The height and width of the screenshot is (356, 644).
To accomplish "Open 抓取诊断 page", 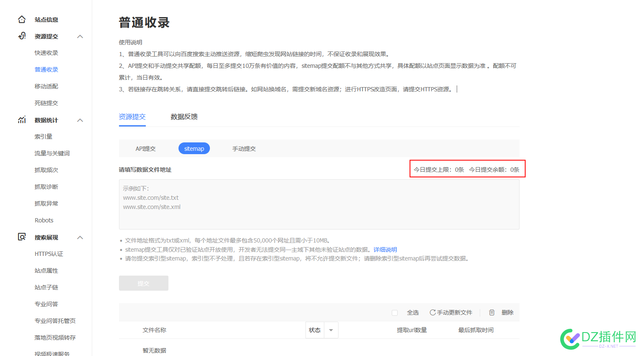I will 46,187.
